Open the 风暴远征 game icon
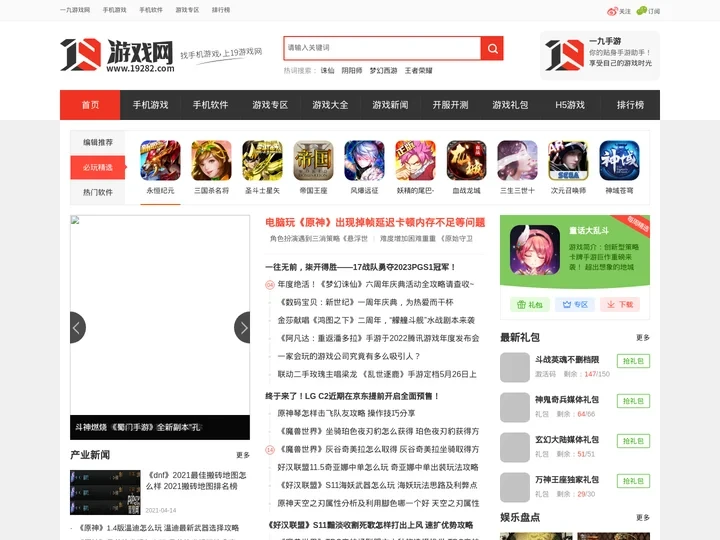This screenshot has width=720, height=540. point(364,161)
